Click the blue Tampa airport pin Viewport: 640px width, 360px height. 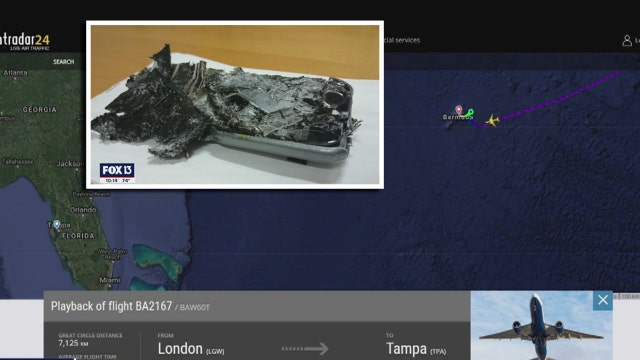(57, 224)
